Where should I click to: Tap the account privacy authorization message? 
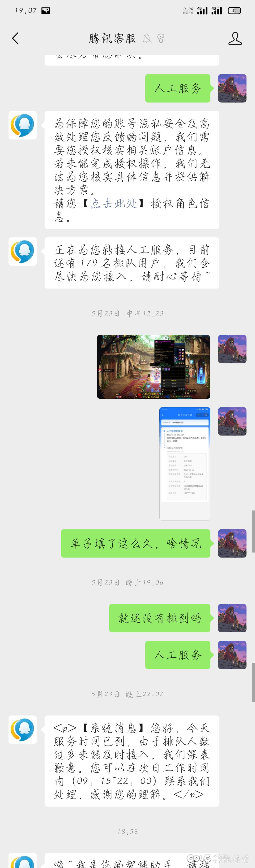pyautogui.click(x=132, y=170)
